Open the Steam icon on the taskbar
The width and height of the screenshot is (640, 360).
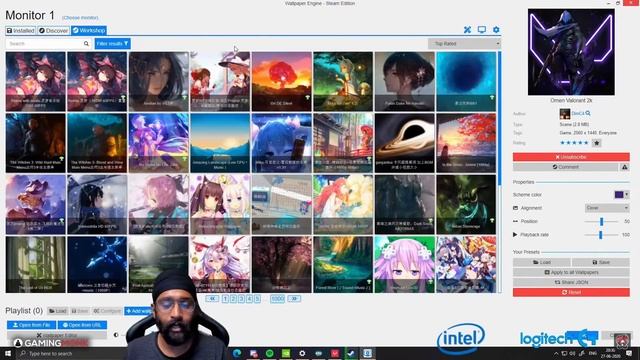351,353
